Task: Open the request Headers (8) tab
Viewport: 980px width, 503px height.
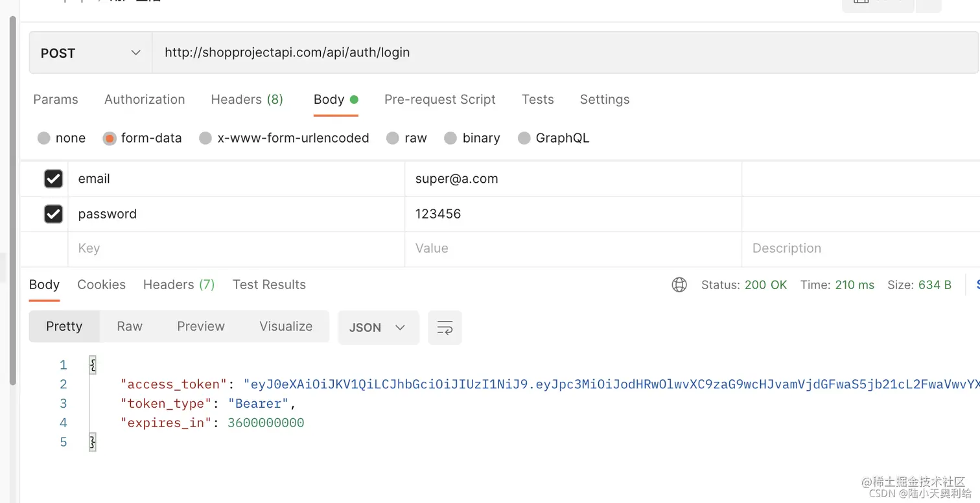Action: [247, 99]
